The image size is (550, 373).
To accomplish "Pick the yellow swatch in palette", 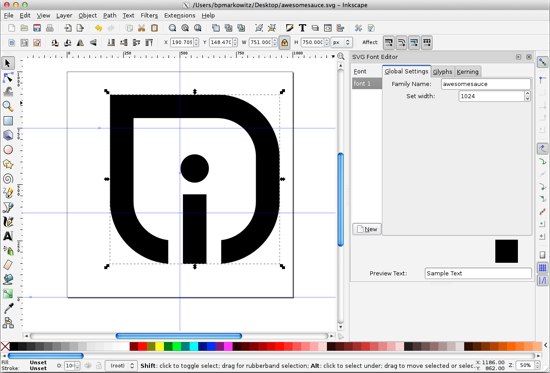I will [160, 346].
